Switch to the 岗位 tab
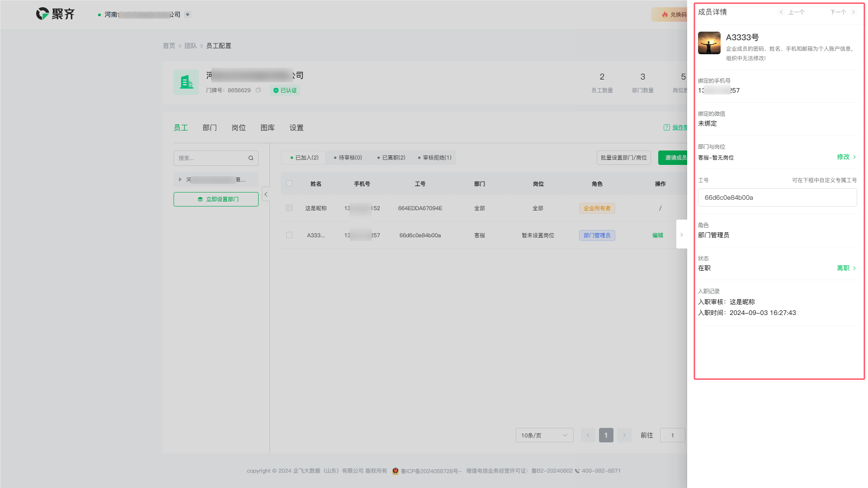The height and width of the screenshot is (488, 868). [239, 128]
